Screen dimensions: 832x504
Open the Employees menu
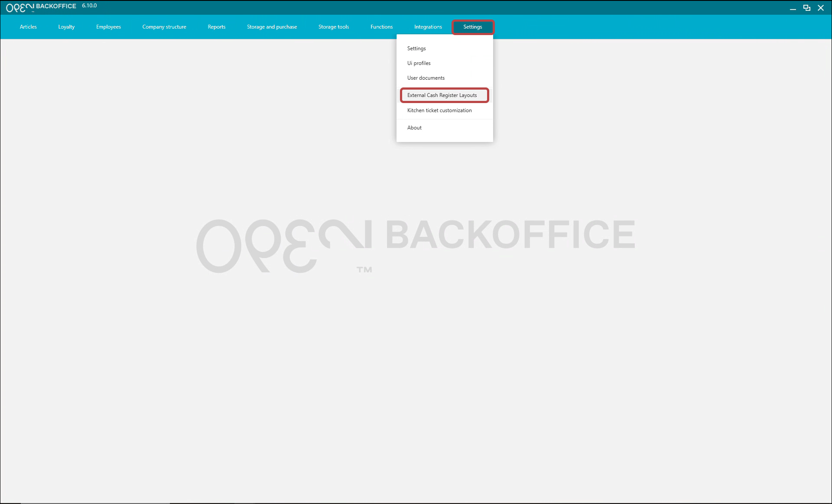pyautogui.click(x=108, y=27)
